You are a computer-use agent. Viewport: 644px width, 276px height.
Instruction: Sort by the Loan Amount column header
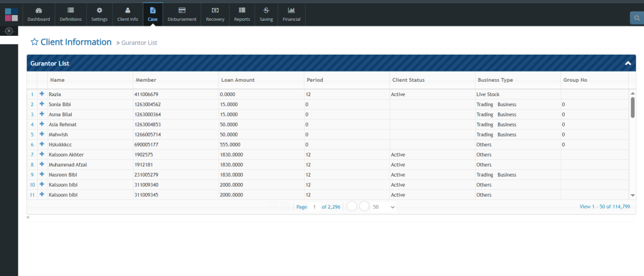pyautogui.click(x=238, y=80)
